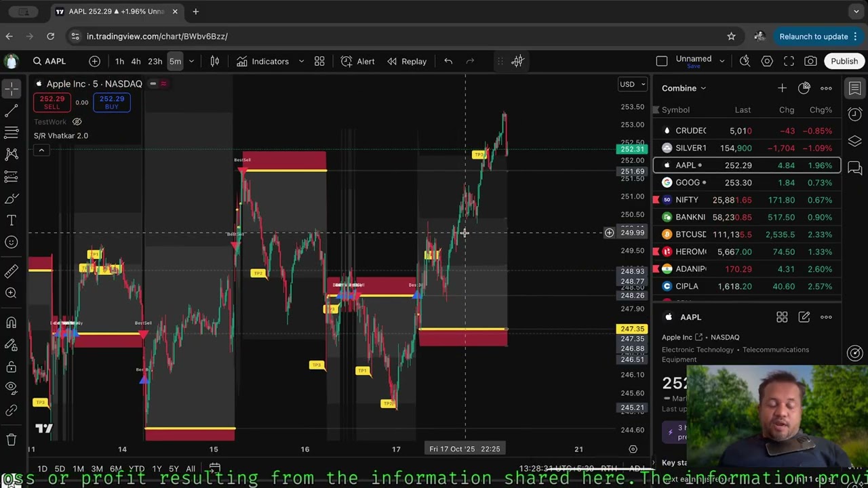This screenshot has width=868, height=488.
Task: Open the Indicators dialog
Action: pyautogui.click(x=262, y=61)
